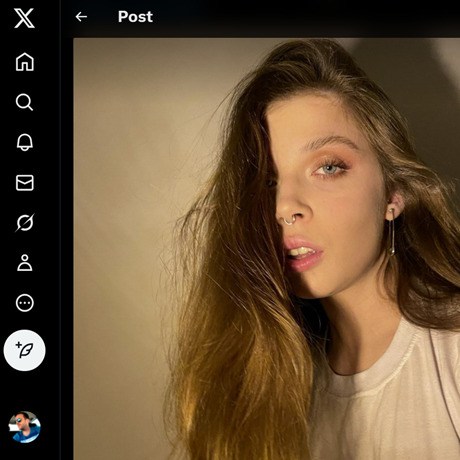Compose a new post with feather button
Screen dimensions: 460x460
[x=25, y=350]
